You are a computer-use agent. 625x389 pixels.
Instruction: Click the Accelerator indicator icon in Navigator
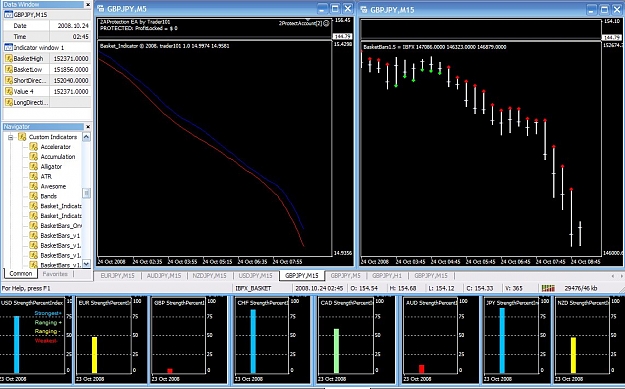click(33, 147)
